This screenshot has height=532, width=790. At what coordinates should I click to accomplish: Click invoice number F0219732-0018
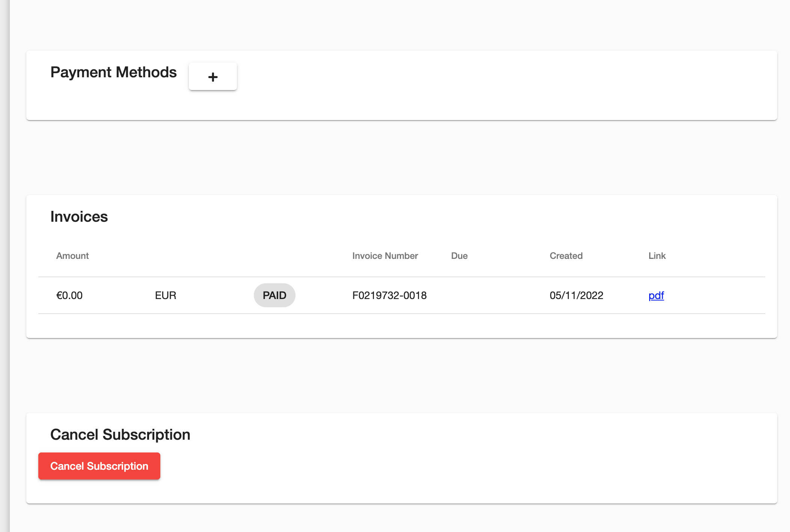(x=389, y=296)
